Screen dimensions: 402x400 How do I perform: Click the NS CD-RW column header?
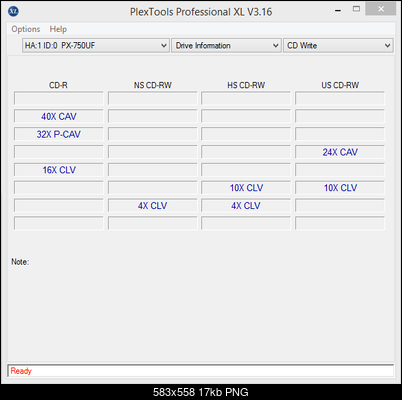point(153,85)
